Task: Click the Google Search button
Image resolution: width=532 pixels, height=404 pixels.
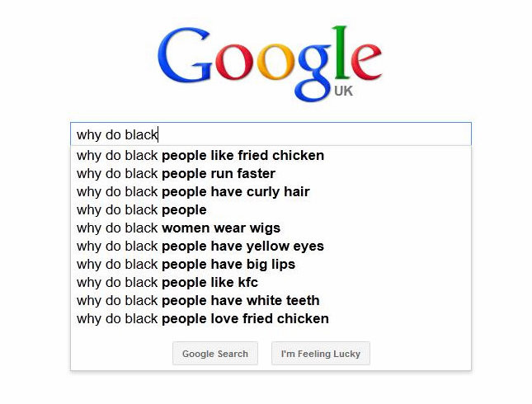Action: [x=215, y=354]
